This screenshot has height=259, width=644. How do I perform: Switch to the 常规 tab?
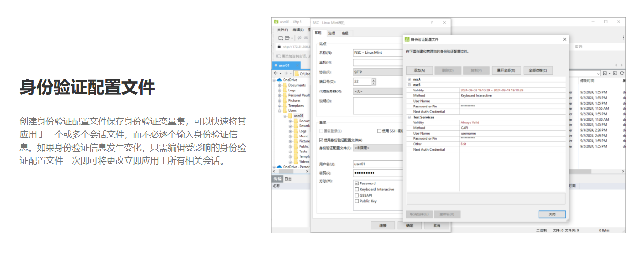pyautogui.click(x=318, y=33)
